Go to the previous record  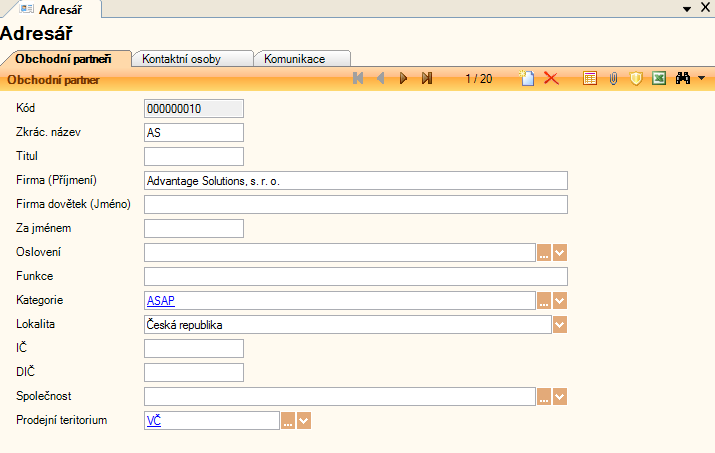point(381,79)
